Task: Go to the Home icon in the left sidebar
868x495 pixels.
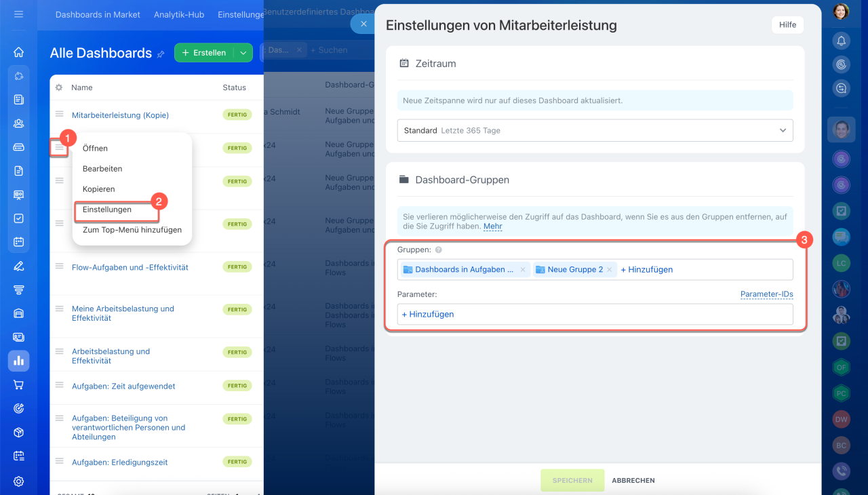Action: coord(18,52)
